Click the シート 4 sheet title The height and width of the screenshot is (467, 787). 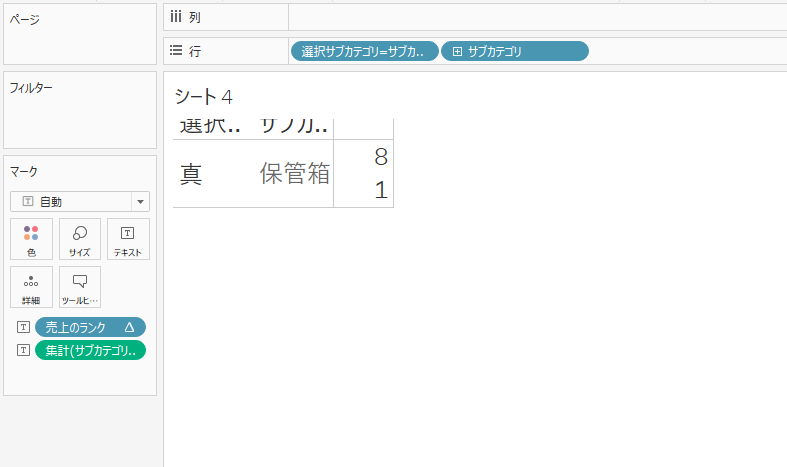tap(203, 97)
